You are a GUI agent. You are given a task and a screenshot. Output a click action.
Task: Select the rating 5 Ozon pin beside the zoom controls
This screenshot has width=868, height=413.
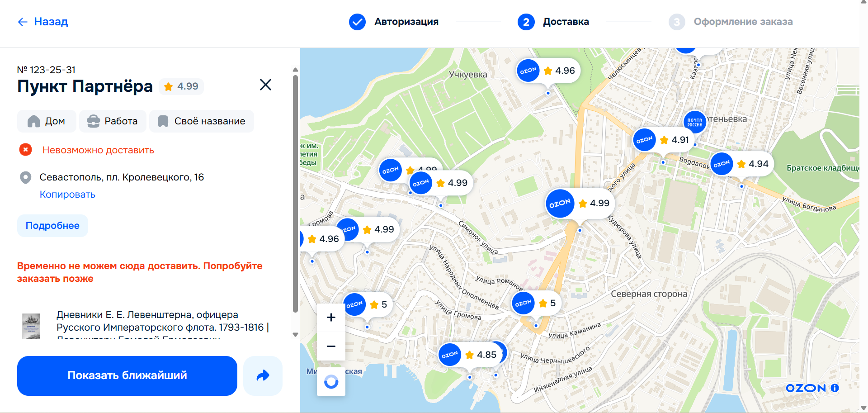[367, 305]
